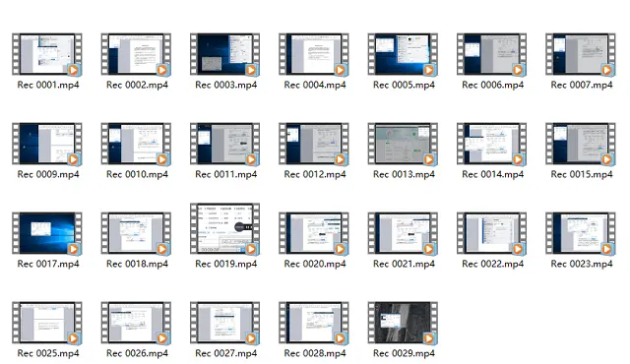630x364 pixels.
Task: Select the Rec 0013.mp4 file icon
Action: click(403, 144)
